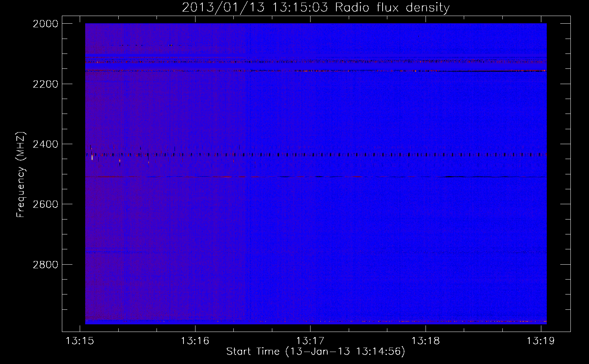The height and width of the screenshot is (364, 589).
Task: Select the 2800 frequency tick label
Action: (x=46, y=264)
